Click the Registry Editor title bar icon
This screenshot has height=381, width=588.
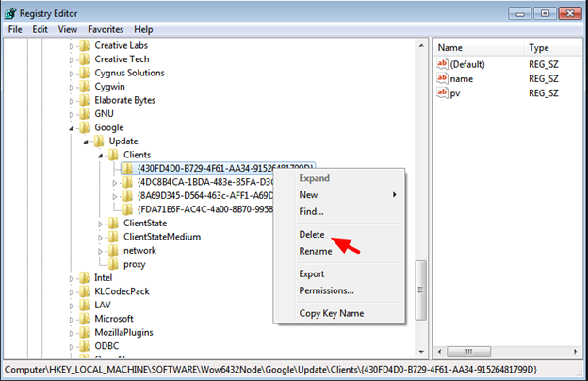[x=10, y=13]
